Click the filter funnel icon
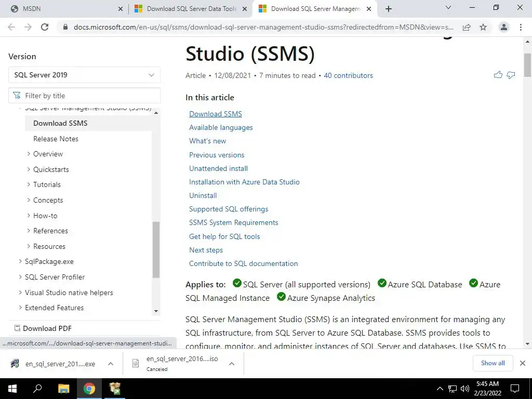Image resolution: width=532 pixels, height=399 pixels. 17,96
